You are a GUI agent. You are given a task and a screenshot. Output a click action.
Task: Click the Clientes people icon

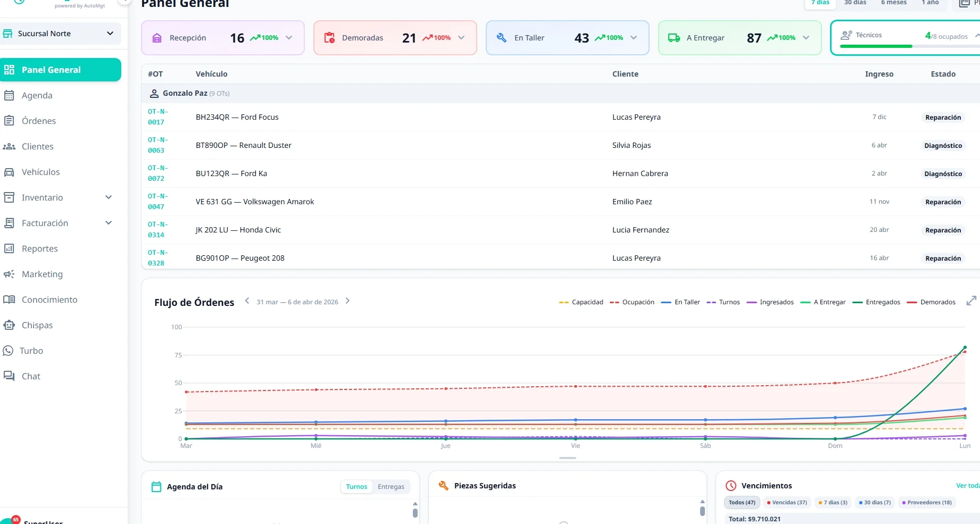click(x=9, y=146)
